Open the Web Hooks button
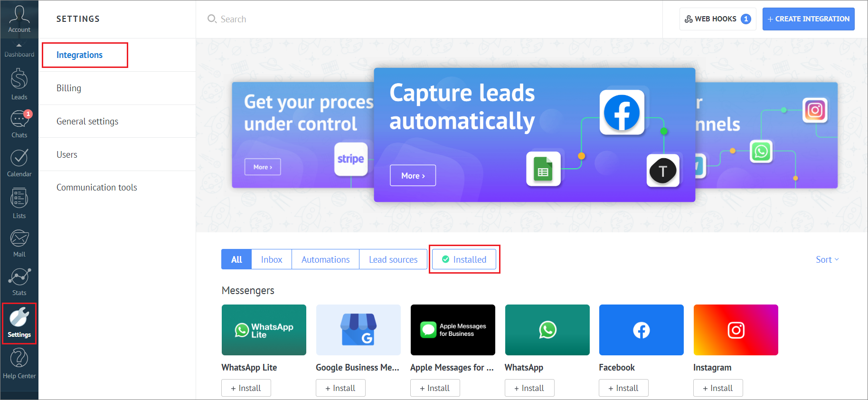 (x=717, y=19)
